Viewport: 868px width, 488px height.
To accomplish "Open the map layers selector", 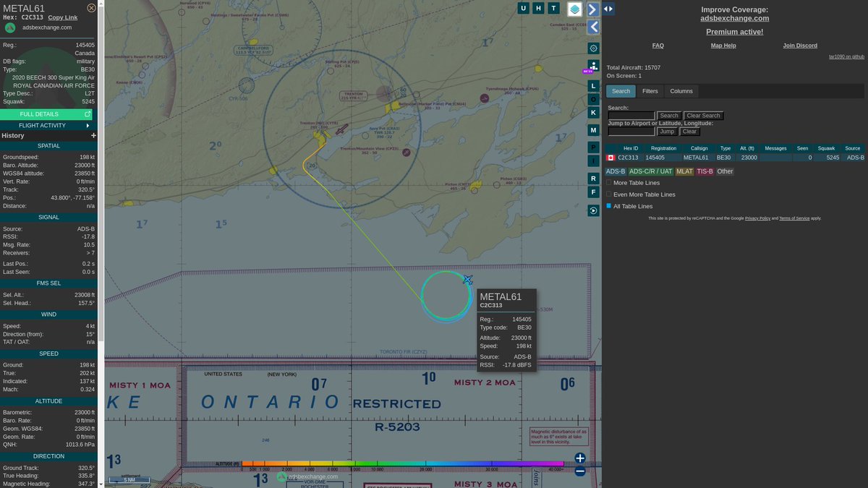I will click(x=574, y=9).
